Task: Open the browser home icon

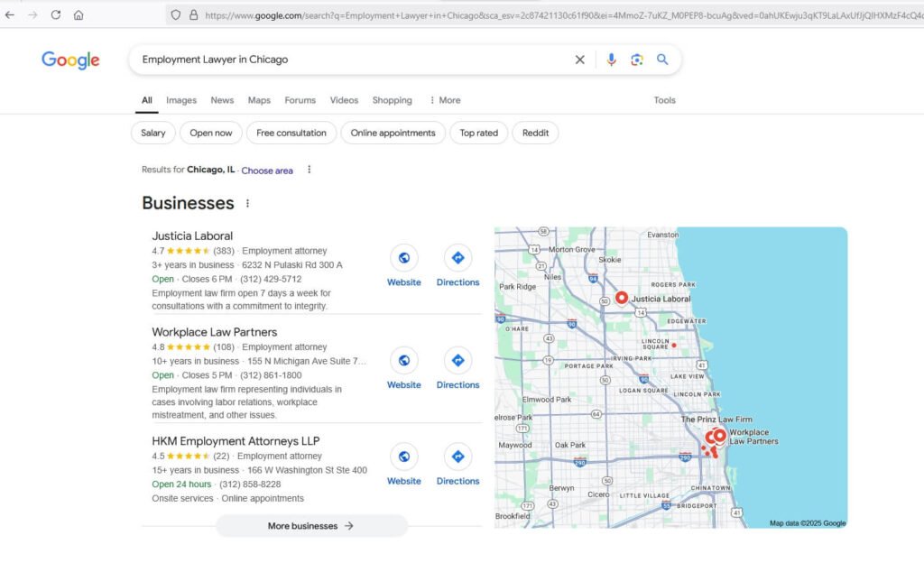Action: 79,14
